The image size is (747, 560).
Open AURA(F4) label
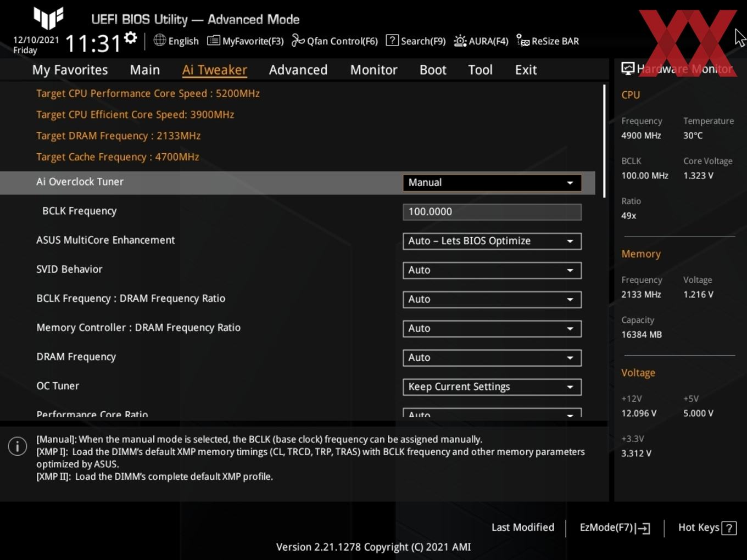coord(488,41)
